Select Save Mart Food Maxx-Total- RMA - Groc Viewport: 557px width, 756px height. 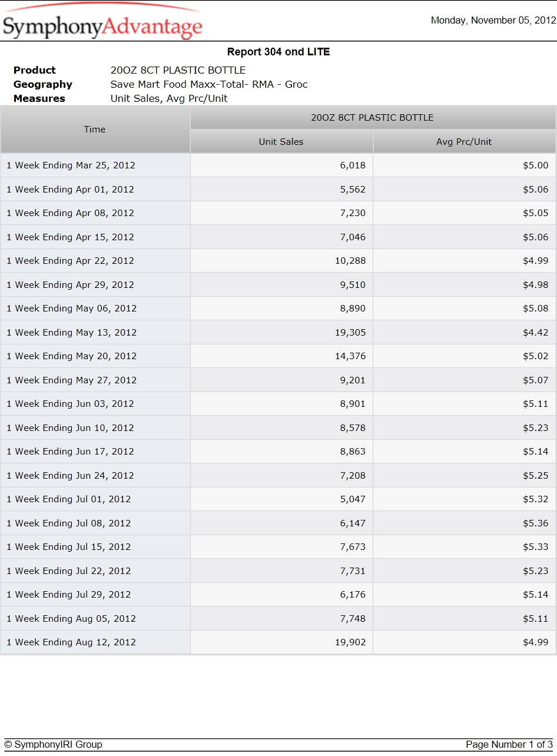pyautogui.click(x=209, y=84)
